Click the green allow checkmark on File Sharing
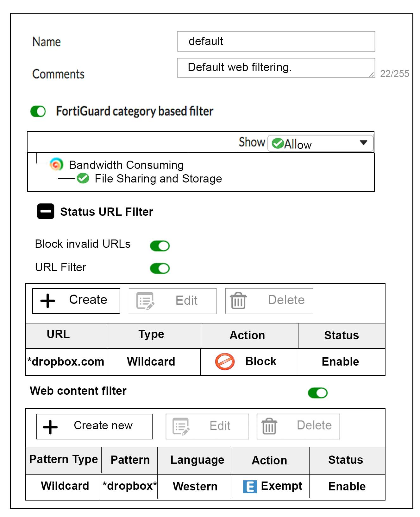The image size is (420, 517). click(x=83, y=178)
